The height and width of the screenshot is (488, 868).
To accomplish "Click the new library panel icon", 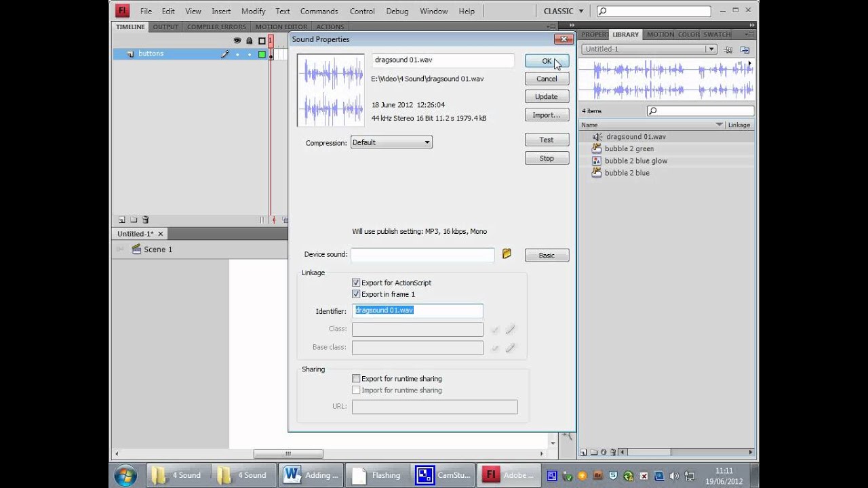I will click(745, 49).
